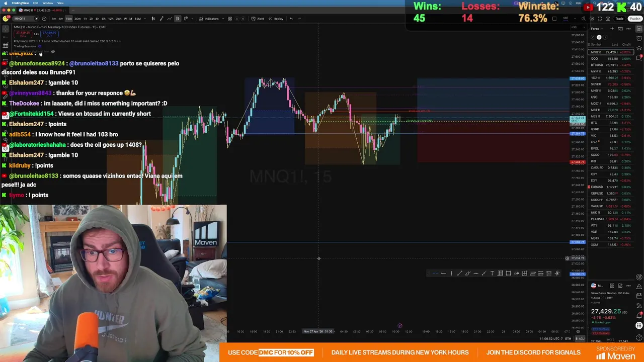Create an Alert from top toolbar
The image size is (644, 362).
258,19
